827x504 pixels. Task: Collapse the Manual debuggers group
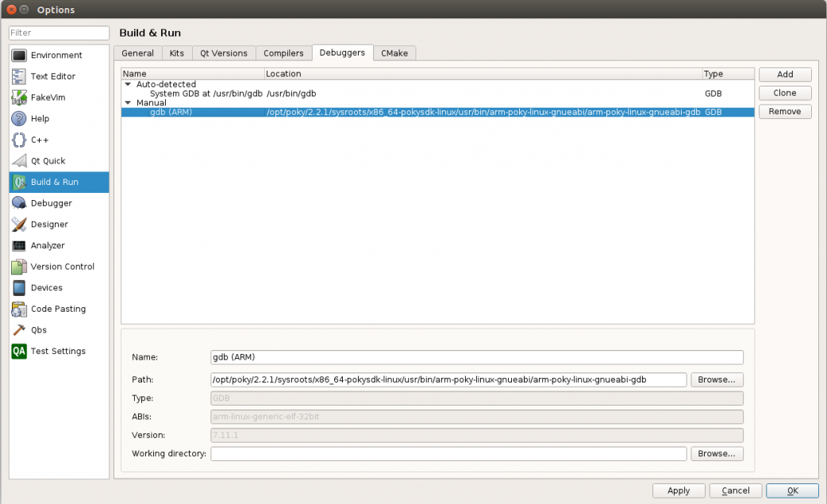[128, 102]
